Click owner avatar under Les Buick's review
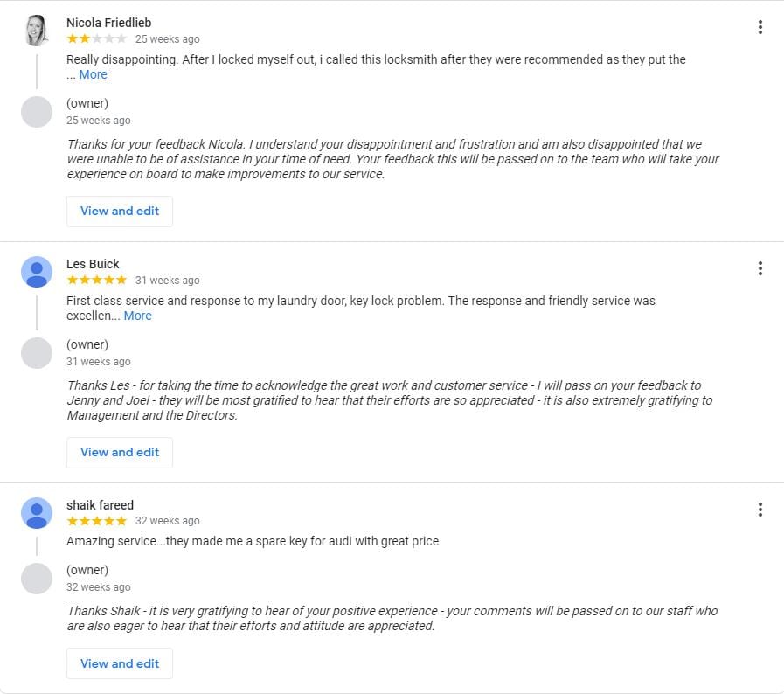 [x=37, y=353]
